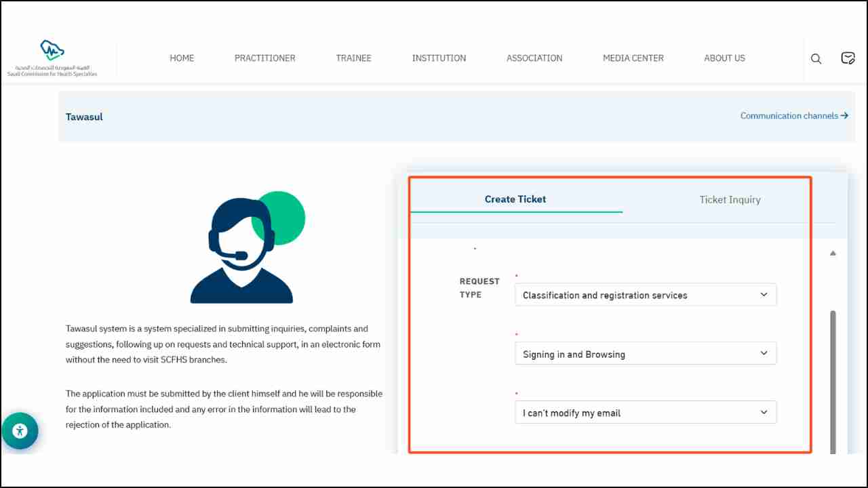The height and width of the screenshot is (488, 868).
Task: Open the HOME menu item
Action: tap(182, 58)
